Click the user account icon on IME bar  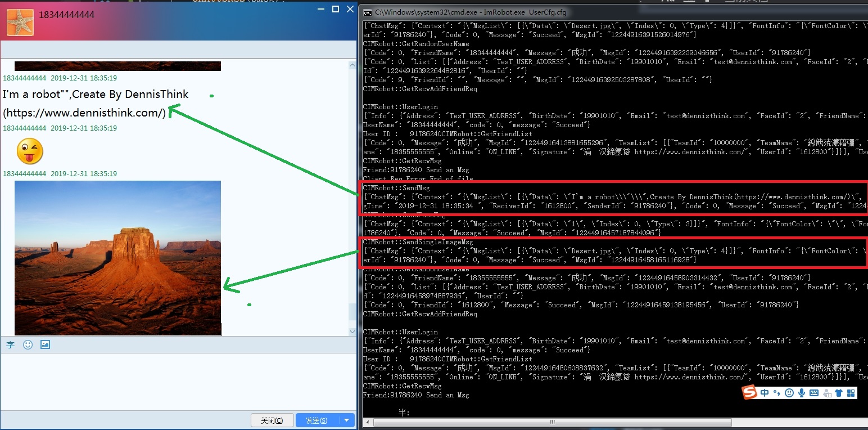827,393
